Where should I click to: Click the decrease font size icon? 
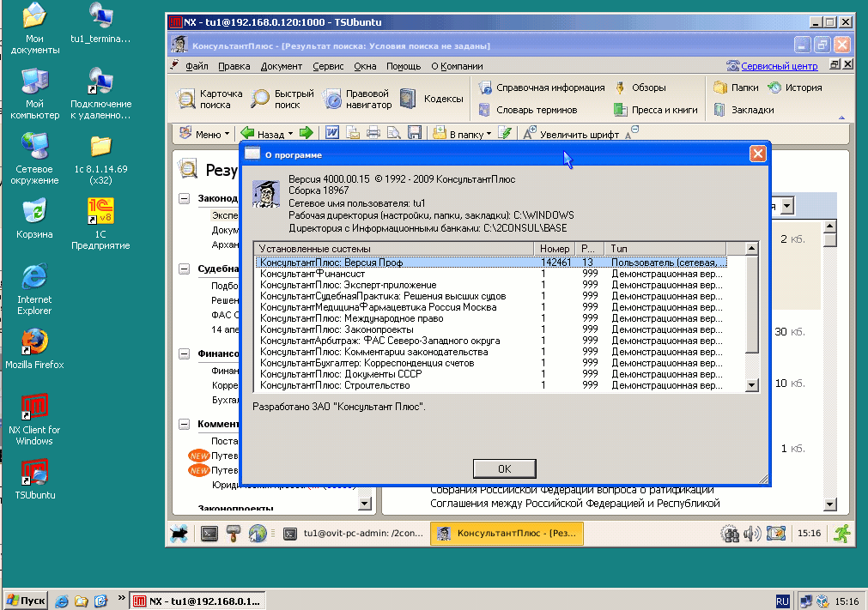point(632,133)
